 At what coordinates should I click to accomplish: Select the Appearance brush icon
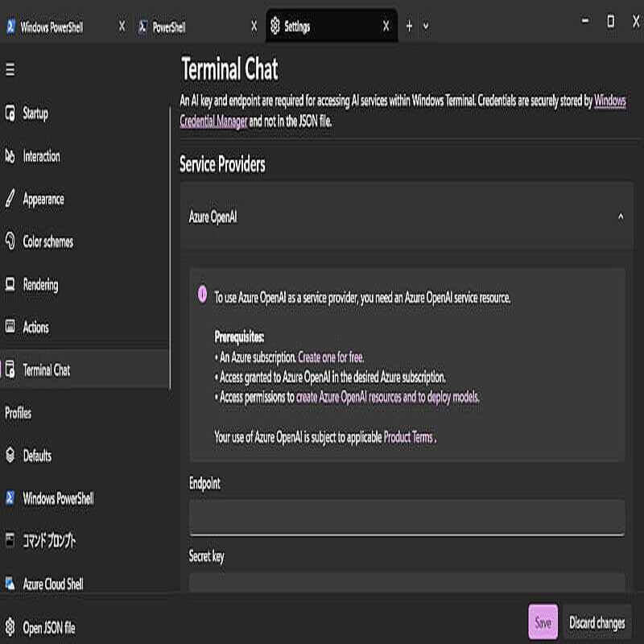click(x=10, y=199)
